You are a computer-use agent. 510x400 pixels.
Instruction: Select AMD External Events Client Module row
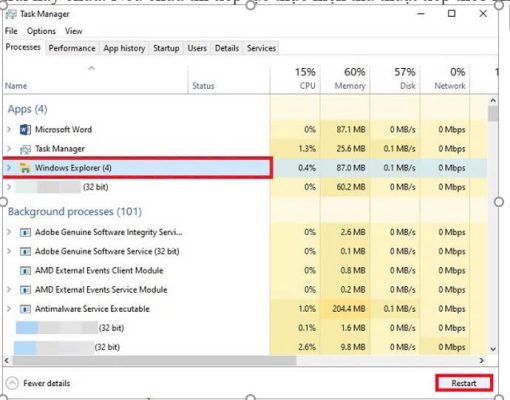(x=245, y=270)
